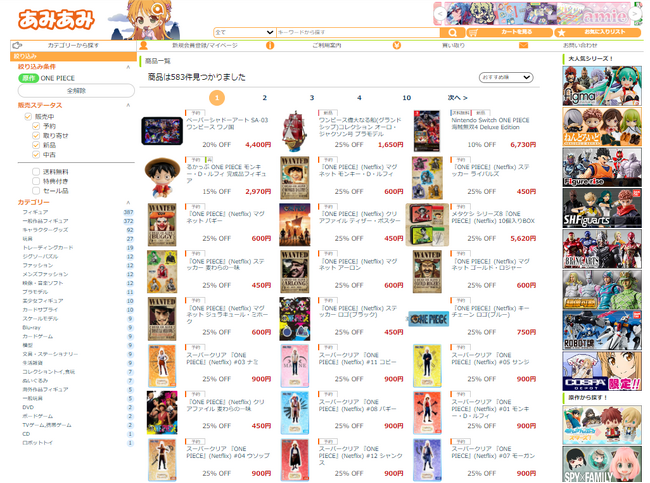650x483 pixels.
Task: Click the 次へ next page link
Action: coord(457,98)
